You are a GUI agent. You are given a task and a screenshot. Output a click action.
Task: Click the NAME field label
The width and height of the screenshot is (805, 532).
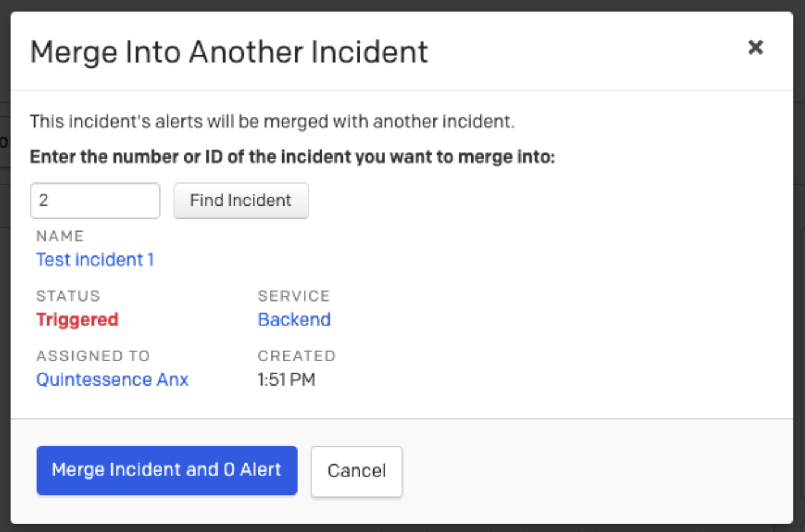click(x=60, y=236)
